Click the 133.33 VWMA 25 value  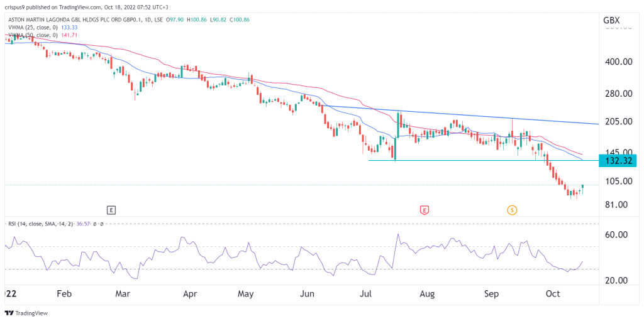(68, 27)
